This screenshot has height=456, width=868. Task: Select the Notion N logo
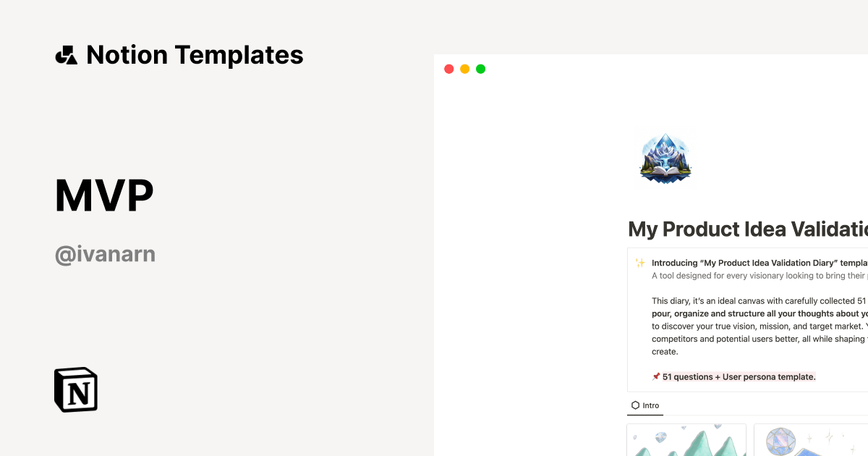click(x=75, y=389)
